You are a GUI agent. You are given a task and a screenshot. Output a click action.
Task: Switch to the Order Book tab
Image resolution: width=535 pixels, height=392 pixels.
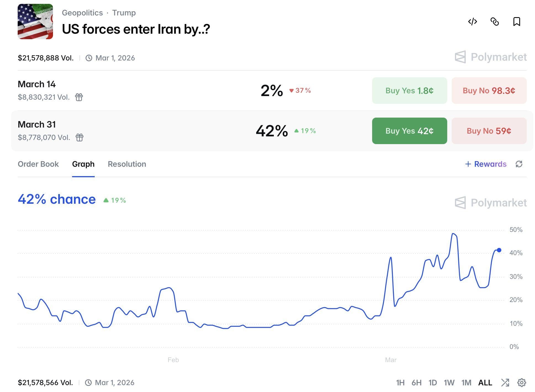[x=38, y=164]
